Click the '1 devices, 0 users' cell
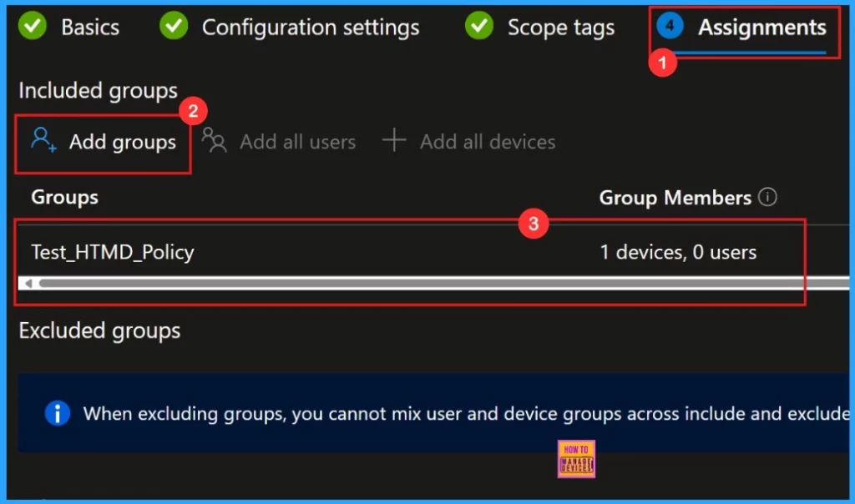 tap(678, 252)
